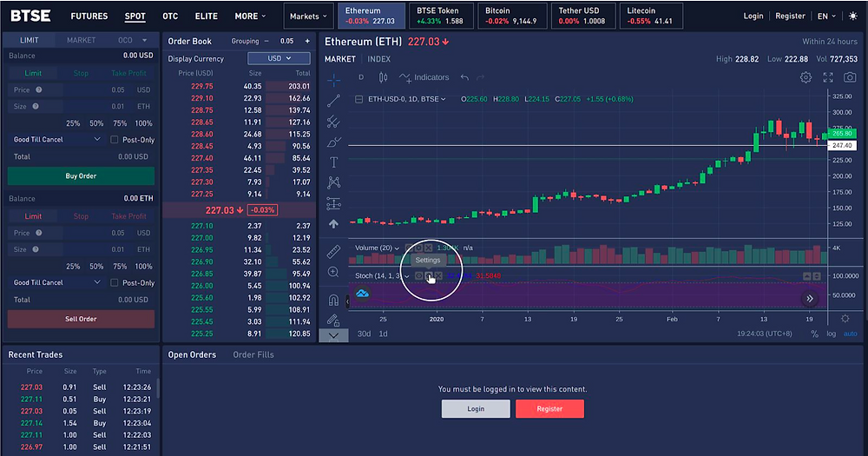Image resolution: width=868 pixels, height=456 pixels.
Task: Toggle the magnet snap mode
Action: pos(333,300)
